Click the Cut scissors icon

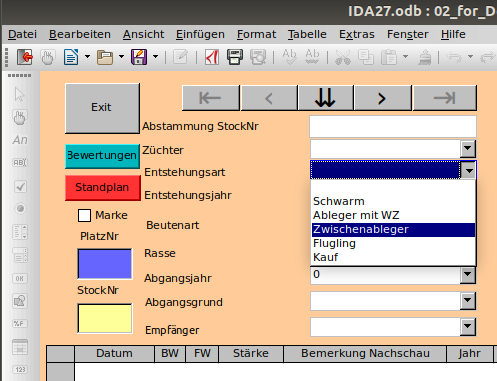(343, 57)
